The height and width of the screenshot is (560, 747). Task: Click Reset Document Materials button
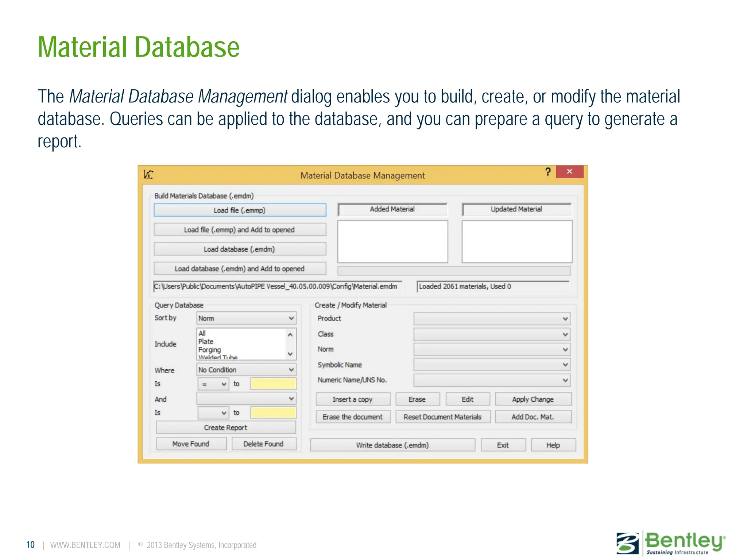(x=443, y=417)
